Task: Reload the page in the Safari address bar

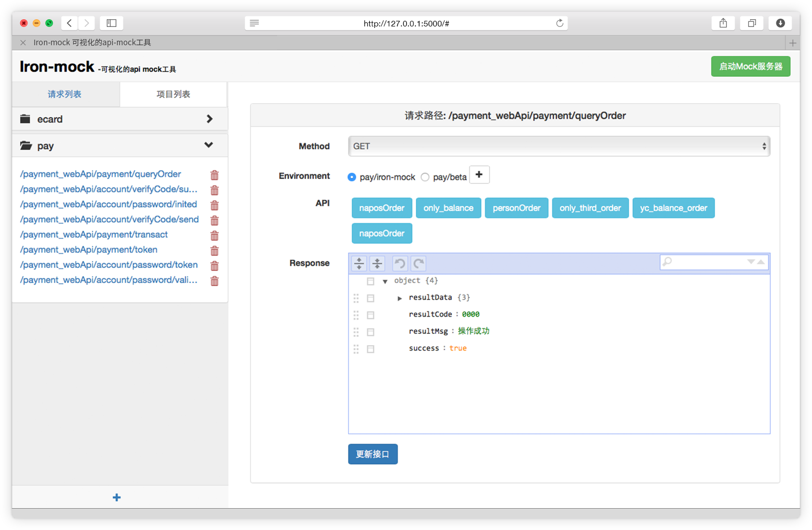Action: [559, 23]
